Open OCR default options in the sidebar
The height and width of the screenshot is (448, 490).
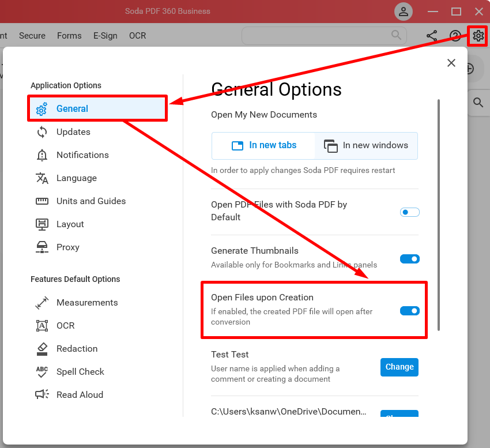pyautogui.click(x=65, y=326)
